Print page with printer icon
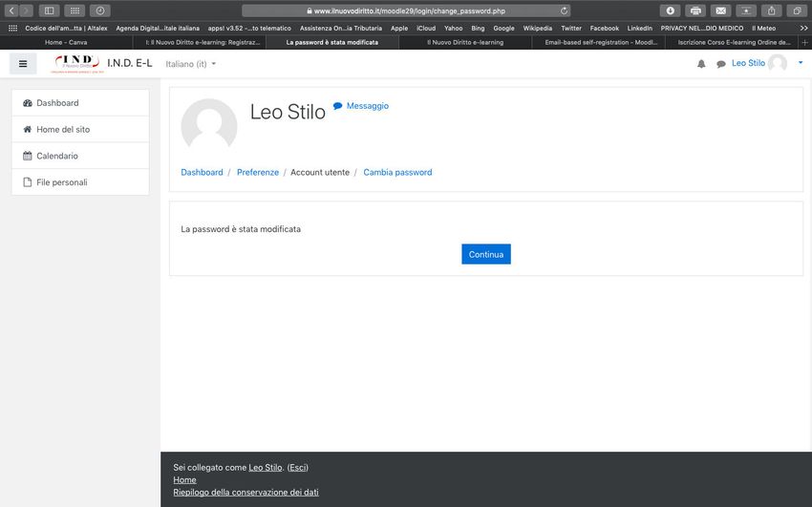The image size is (812, 507). point(694,11)
